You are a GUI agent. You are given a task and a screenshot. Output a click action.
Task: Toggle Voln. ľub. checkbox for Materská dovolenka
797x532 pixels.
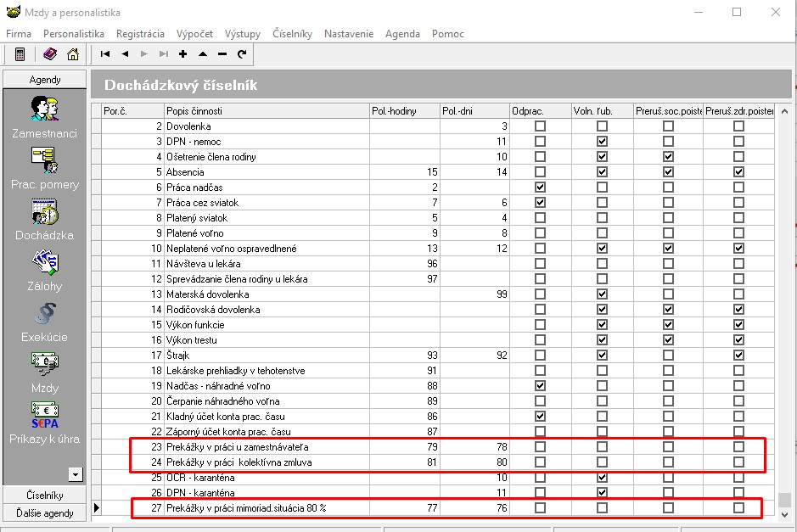pos(602,294)
